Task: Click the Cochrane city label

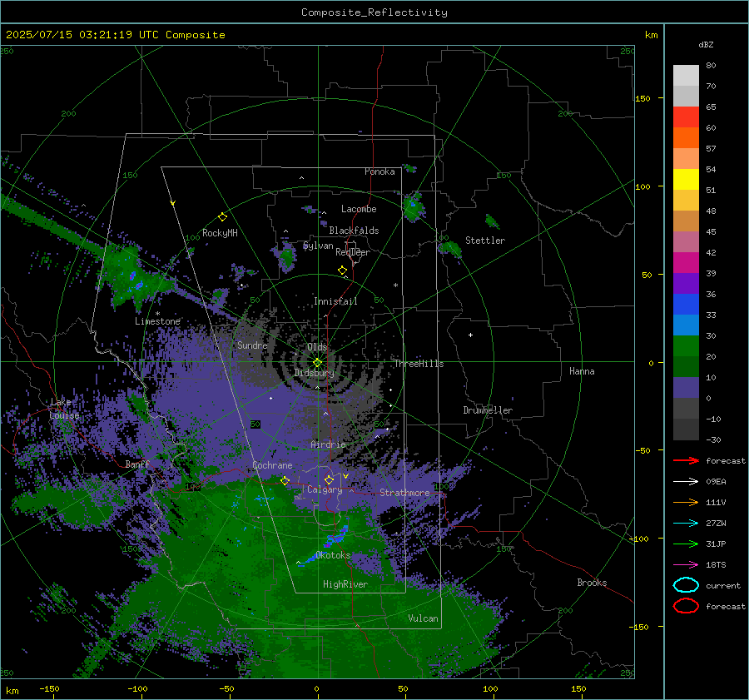Action: tap(272, 465)
